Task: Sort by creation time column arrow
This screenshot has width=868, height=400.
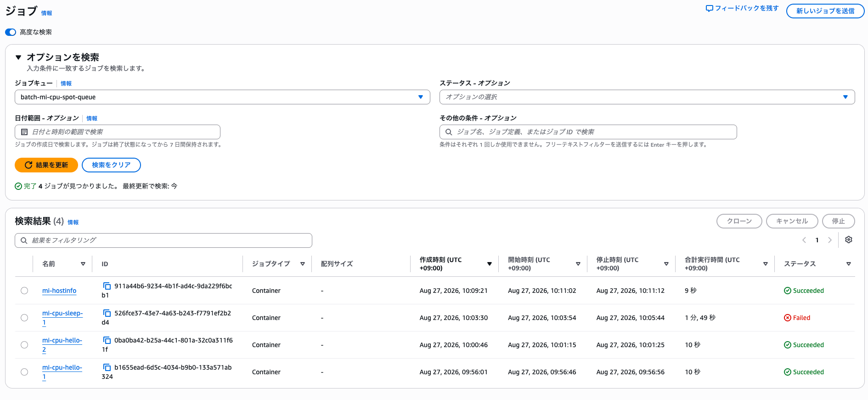Action: pos(490,264)
